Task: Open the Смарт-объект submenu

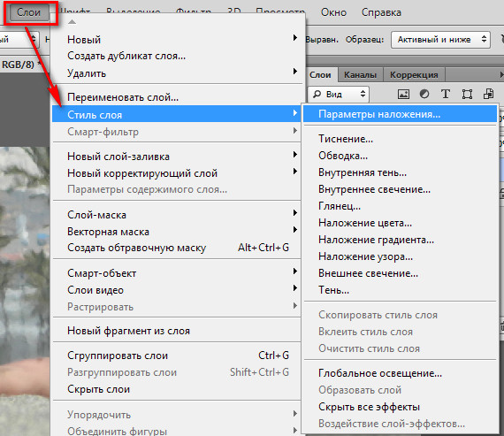Action: (177, 273)
